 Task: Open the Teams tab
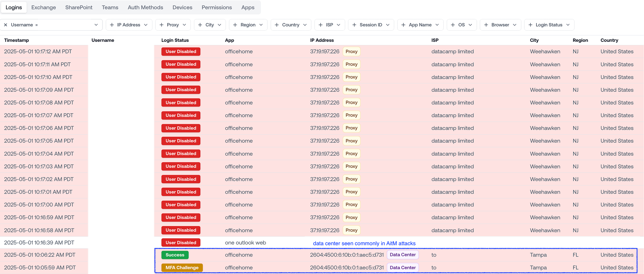click(110, 8)
